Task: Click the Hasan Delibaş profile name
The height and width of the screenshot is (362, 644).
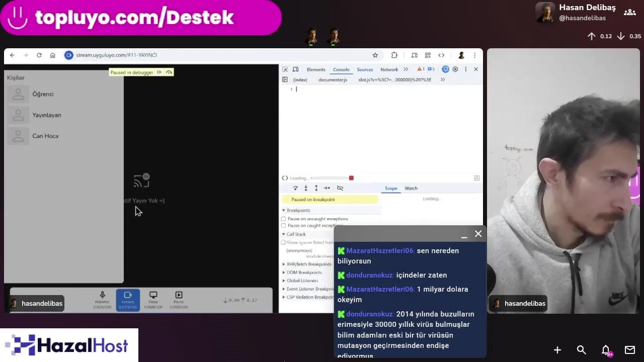Action: pos(587,8)
